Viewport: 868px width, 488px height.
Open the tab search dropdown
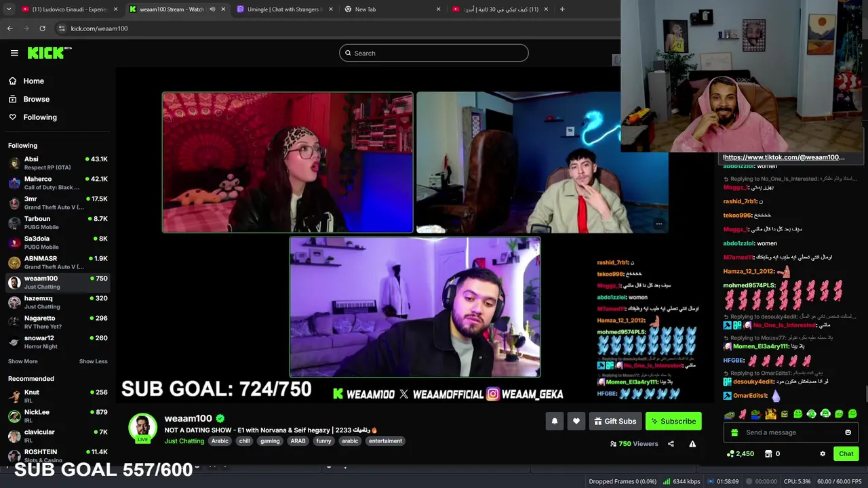point(8,9)
